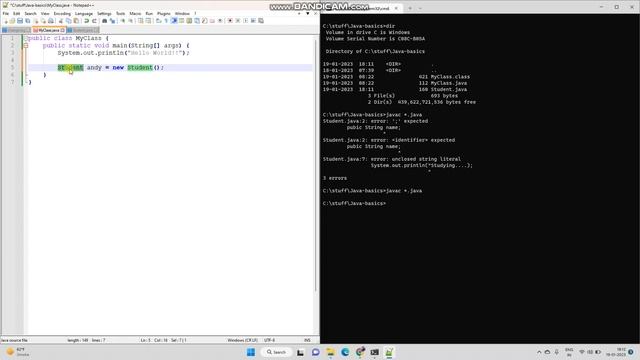Open Folder as Workspace icon
The height and width of the screenshot is (360, 640).
tap(212, 20)
